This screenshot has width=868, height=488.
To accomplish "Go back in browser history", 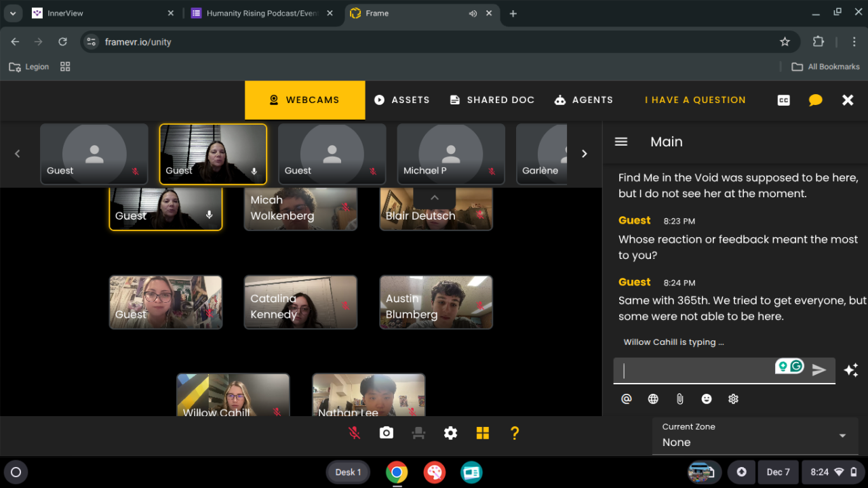I will point(15,42).
